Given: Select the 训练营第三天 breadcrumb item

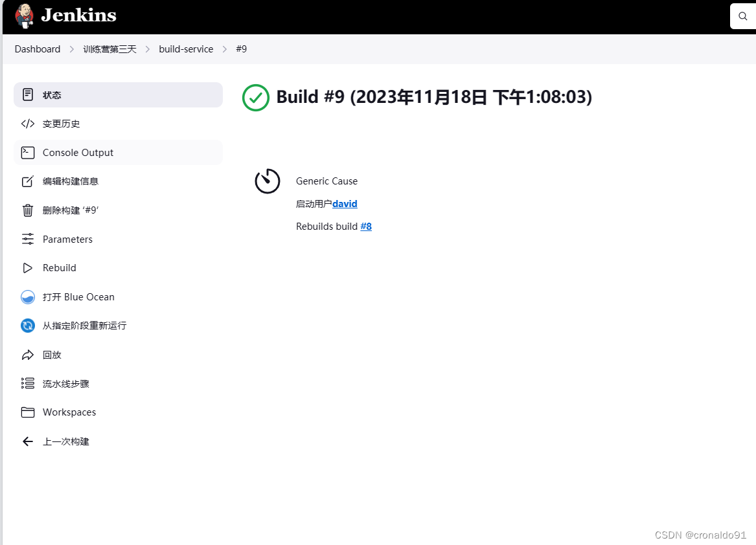Looking at the screenshot, I should coord(109,49).
